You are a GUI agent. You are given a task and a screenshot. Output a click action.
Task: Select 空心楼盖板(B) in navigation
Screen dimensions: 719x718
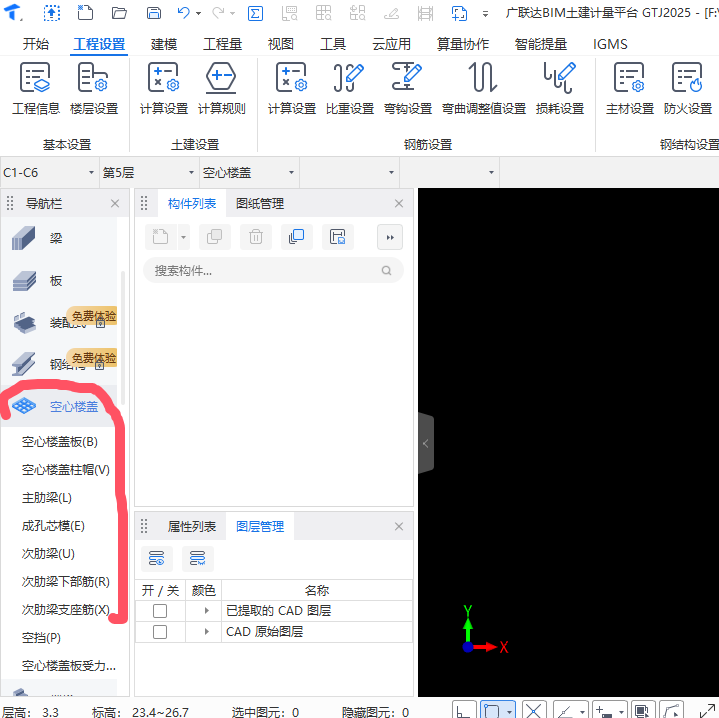pos(60,442)
